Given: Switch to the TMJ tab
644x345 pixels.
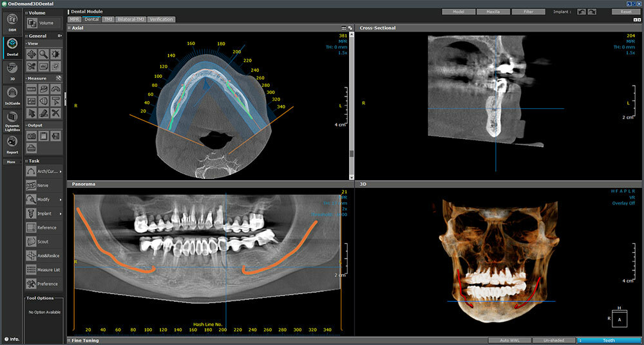Looking at the screenshot, I should 108,19.
